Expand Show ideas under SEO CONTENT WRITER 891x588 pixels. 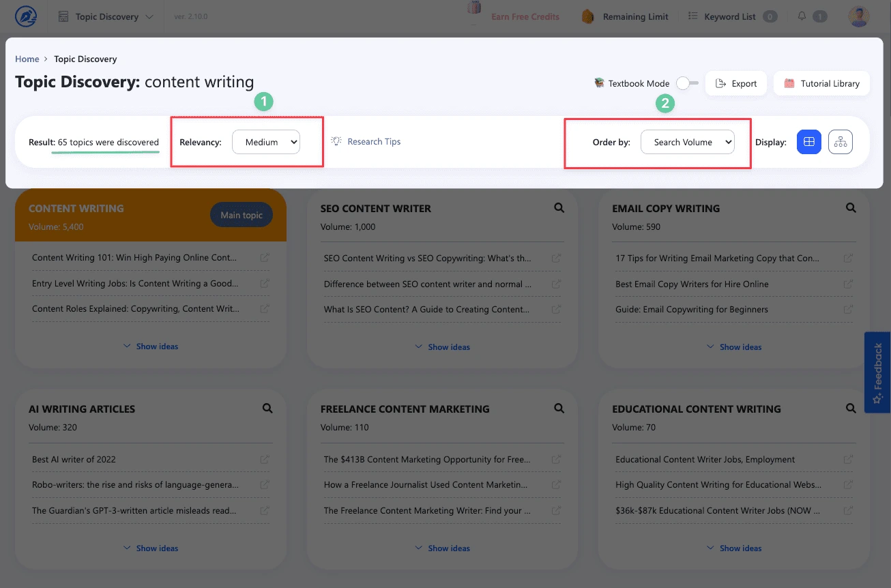pos(443,347)
